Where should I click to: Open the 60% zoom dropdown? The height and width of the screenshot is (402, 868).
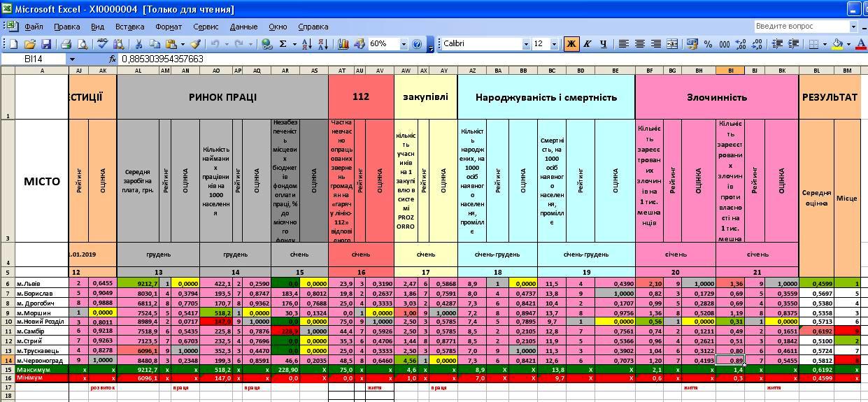(404, 44)
